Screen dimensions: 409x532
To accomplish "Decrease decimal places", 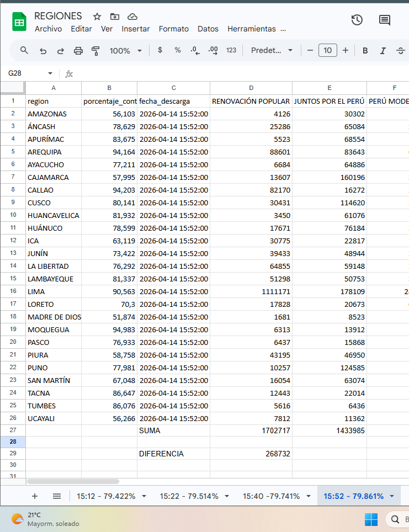I will (195, 51).
